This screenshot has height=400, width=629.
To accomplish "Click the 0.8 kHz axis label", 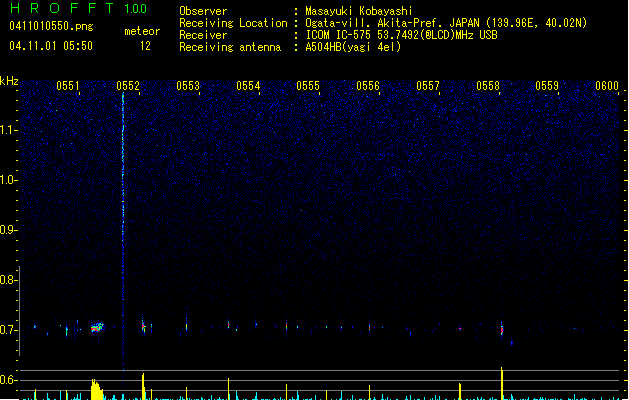I will point(8,280).
